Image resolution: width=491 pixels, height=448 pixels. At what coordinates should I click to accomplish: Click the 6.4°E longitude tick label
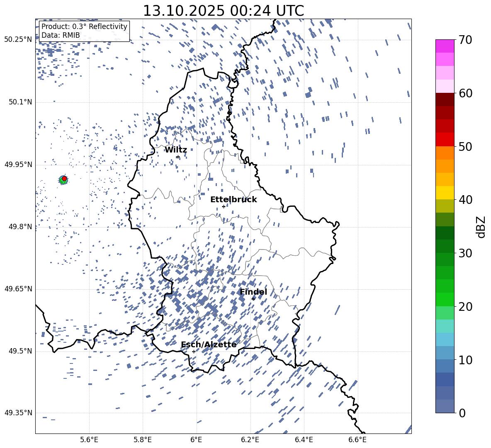coord(304,440)
